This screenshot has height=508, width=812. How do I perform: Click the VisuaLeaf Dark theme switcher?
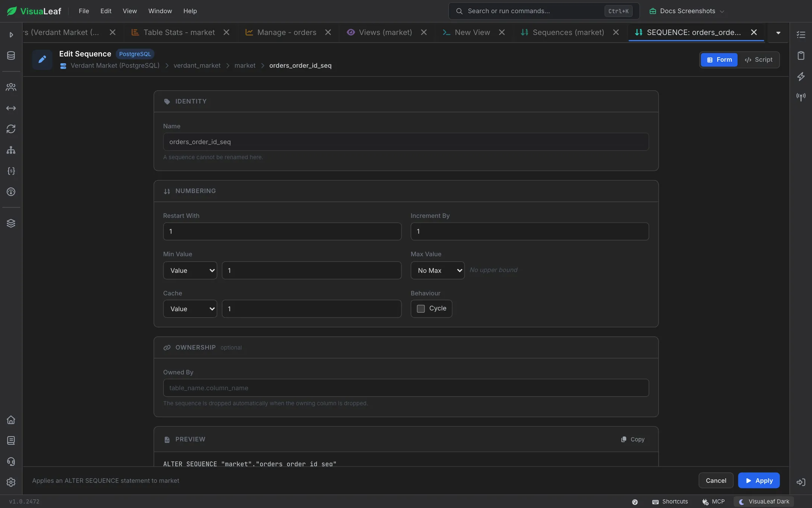click(x=764, y=502)
